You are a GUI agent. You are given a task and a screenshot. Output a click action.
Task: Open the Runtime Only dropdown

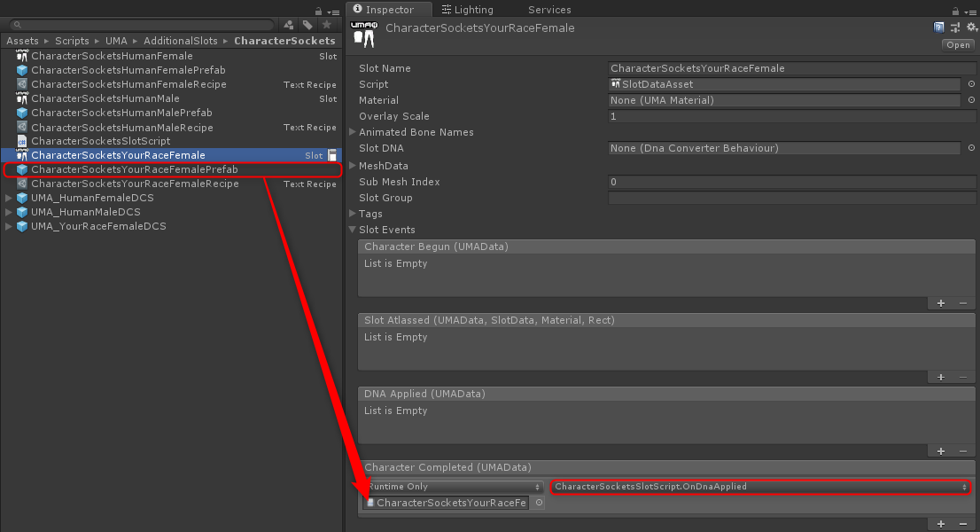(x=453, y=487)
